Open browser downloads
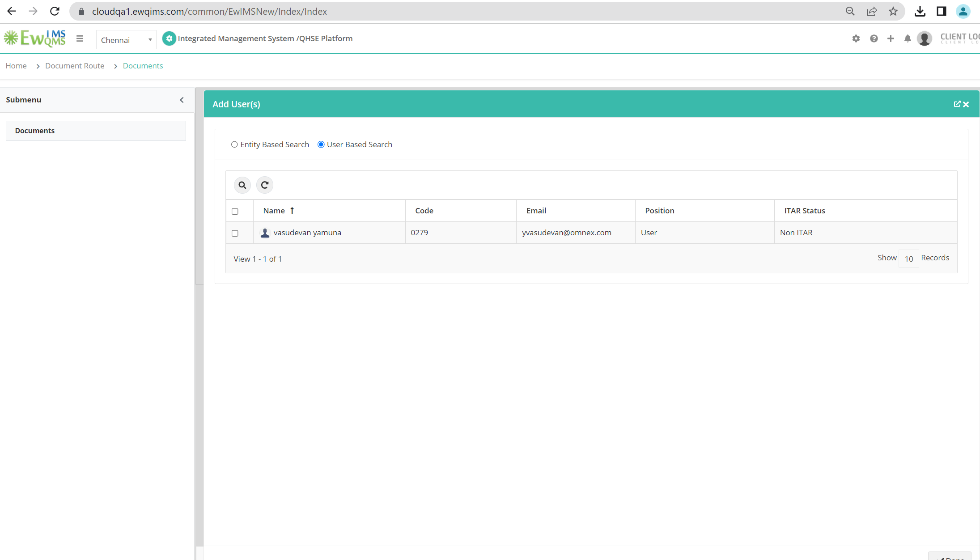This screenshot has width=980, height=560. click(x=920, y=11)
